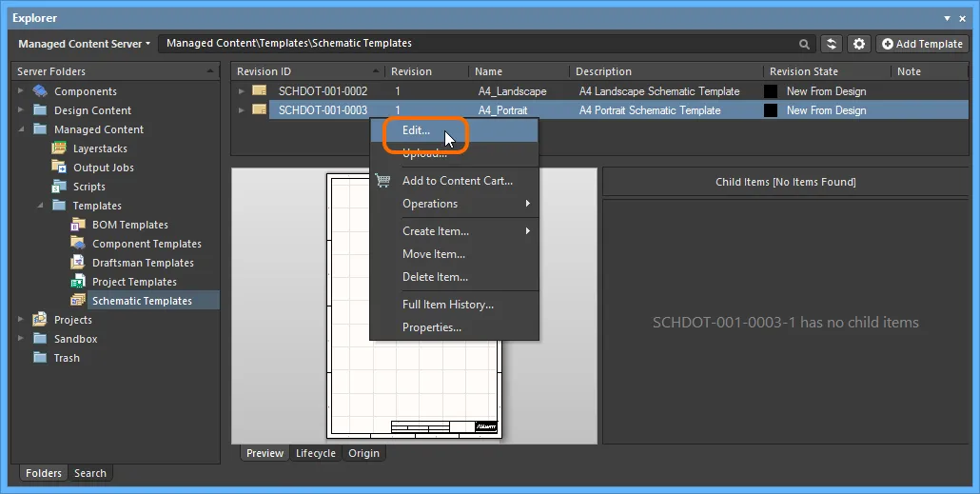This screenshot has height=494, width=980.
Task: Expand the SCHDOT-001-0003 row
Action: 242,110
